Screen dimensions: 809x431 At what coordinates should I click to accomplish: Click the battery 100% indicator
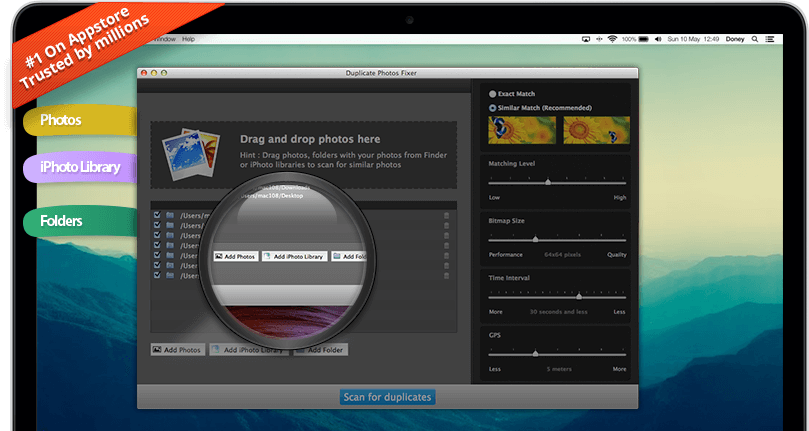pos(635,39)
